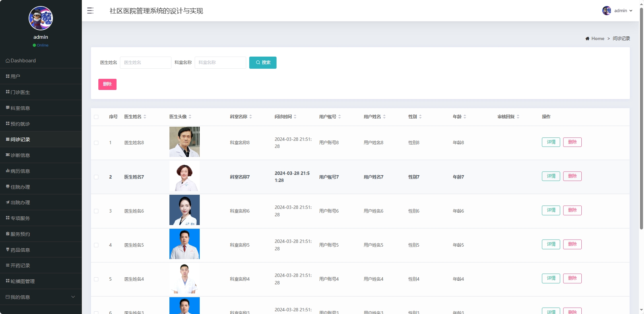The image size is (644, 314).
Task: Click the page vertical scrollbar thumb
Action: coord(641,118)
